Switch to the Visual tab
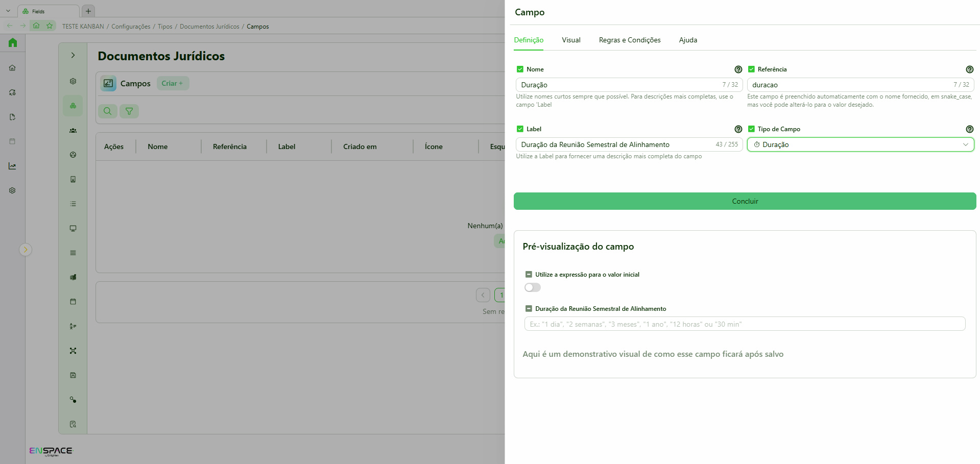This screenshot has width=980, height=464. click(x=571, y=40)
